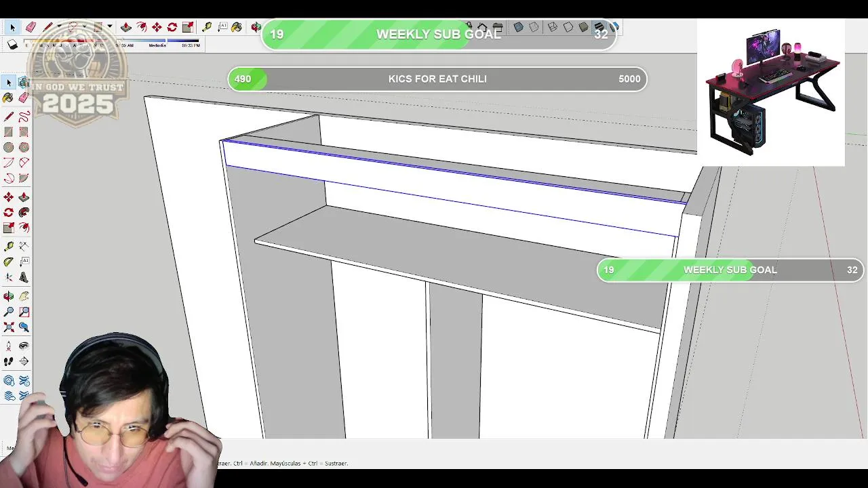
Task: Choose the Offset tool in left toolbar
Action: (x=24, y=228)
